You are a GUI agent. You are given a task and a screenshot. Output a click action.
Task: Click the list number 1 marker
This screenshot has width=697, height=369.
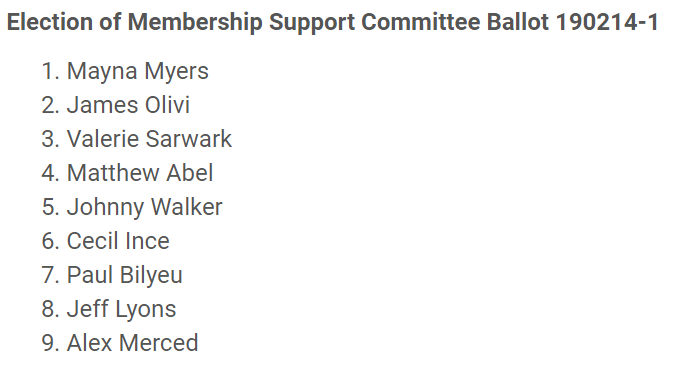tap(51, 71)
